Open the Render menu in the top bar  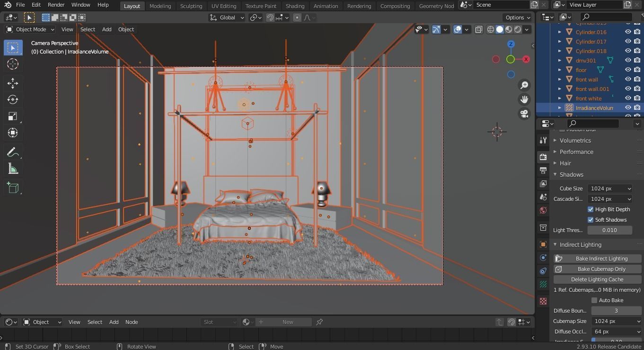click(x=56, y=5)
